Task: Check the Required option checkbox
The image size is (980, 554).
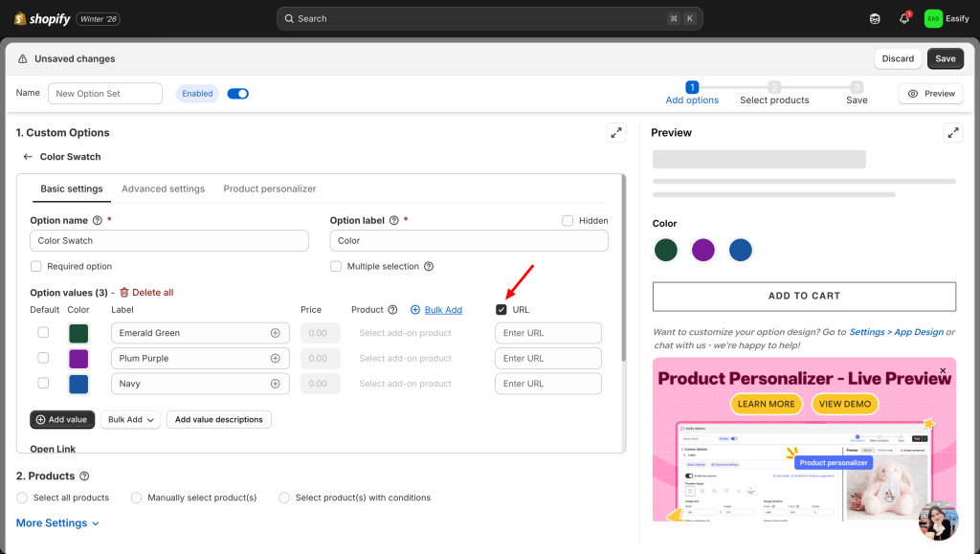Action: pos(36,267)
